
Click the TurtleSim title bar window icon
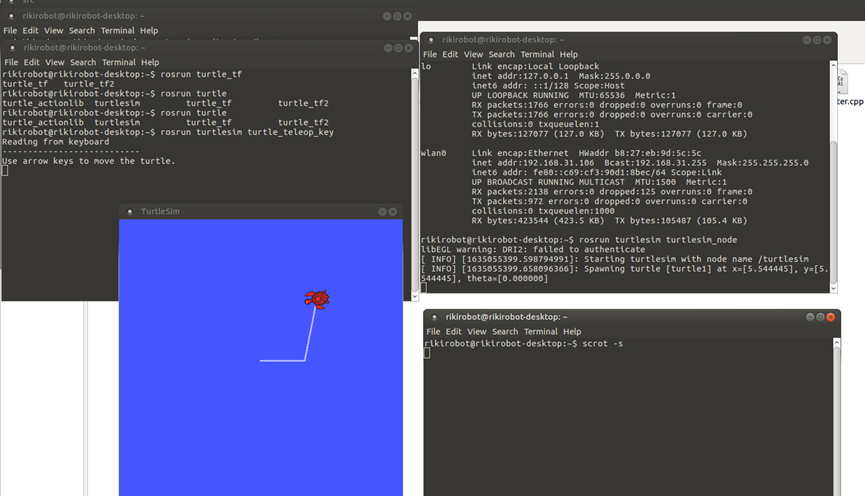pos(130,211)
